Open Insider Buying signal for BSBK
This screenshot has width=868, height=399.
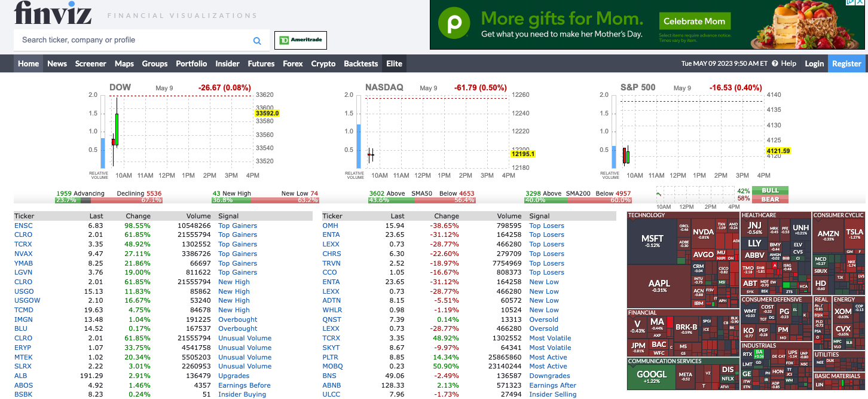pyautogui.click(x=242, y=394)
